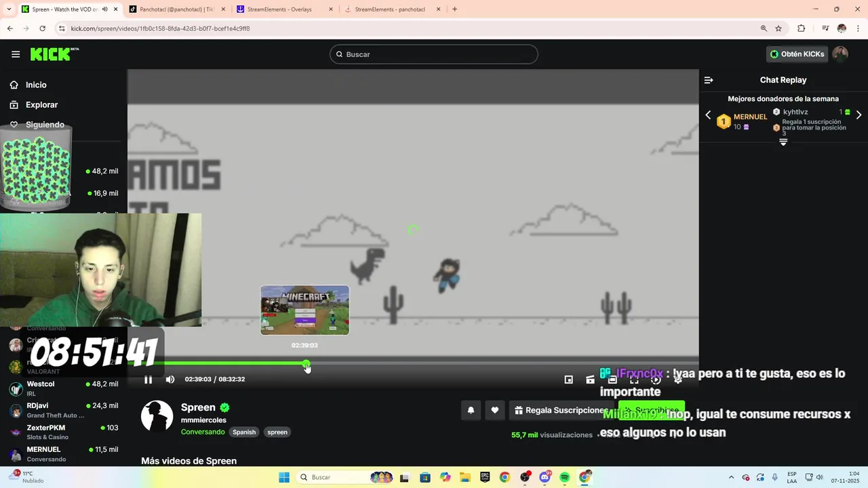This screenshot has width=868, height=488.
Task: Open Spotify from the taskbar
Action: pos(565,477)
